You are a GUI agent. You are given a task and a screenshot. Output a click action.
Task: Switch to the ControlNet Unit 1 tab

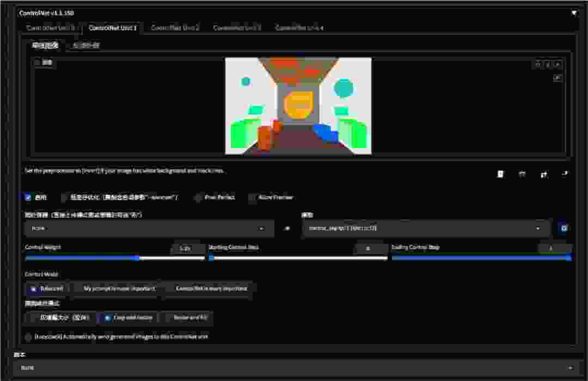pos(113,28)
